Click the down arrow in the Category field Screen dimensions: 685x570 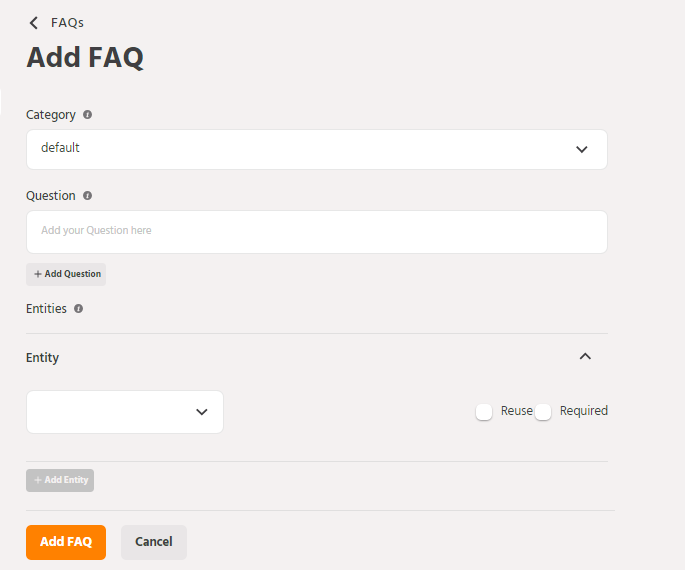pyautogui.click(x=582, y=149)
